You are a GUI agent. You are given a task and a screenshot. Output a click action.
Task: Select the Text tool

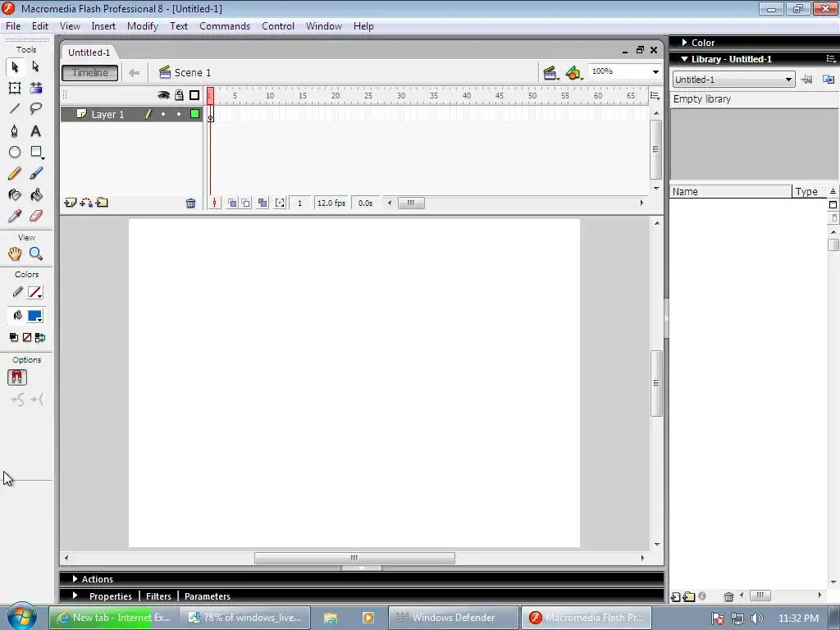[36, 130]
